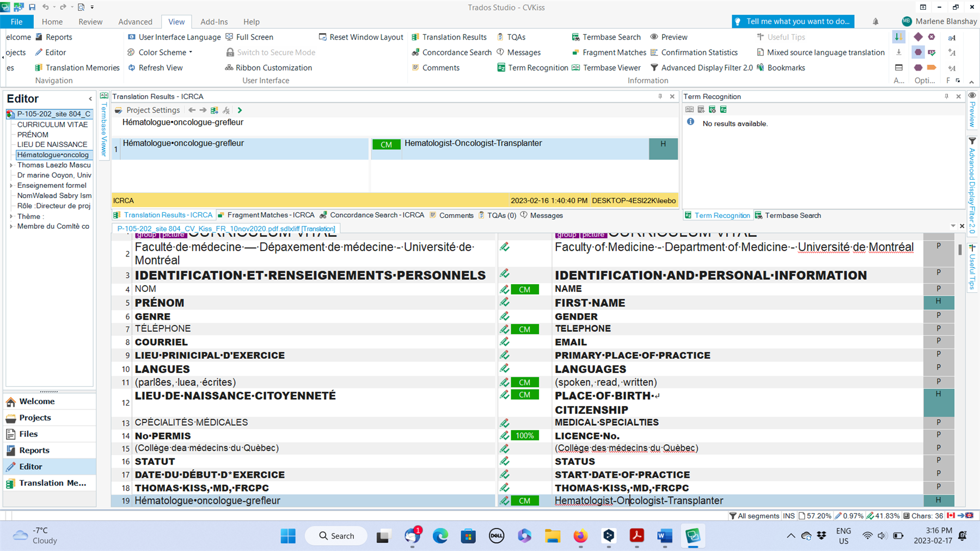This screenshot has height=551, width=980.
Task: Show the Comments window from the ribbon
Action: click(x=436, y=68)
